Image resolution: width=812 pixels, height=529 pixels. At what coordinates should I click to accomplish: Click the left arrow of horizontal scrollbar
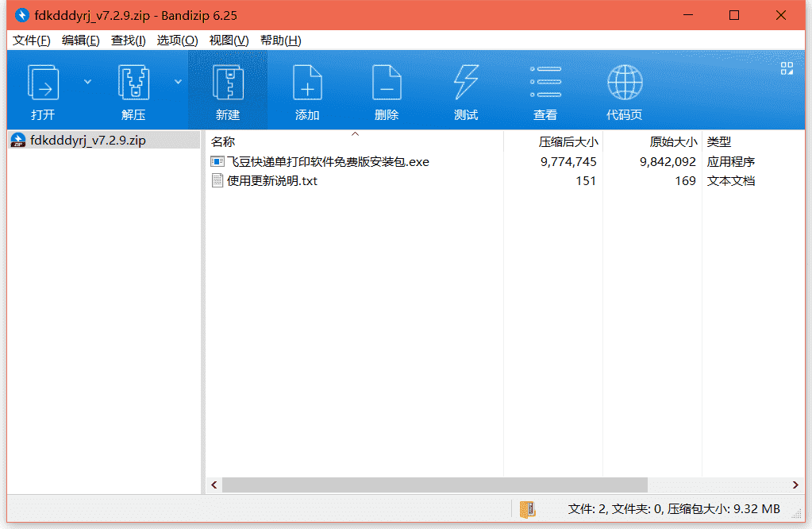click(214, 485)
